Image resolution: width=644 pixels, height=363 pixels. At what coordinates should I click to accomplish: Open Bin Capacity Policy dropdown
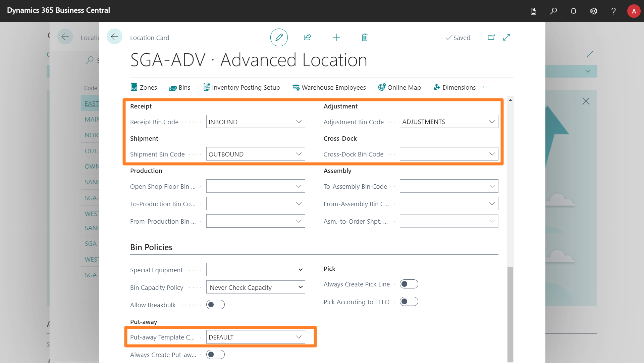pos(256,287)
